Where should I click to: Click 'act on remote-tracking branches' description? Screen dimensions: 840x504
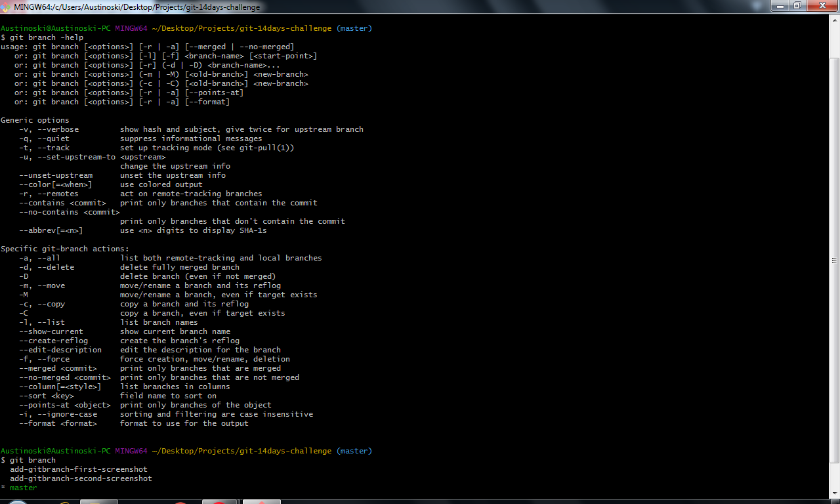click(191, 194)
